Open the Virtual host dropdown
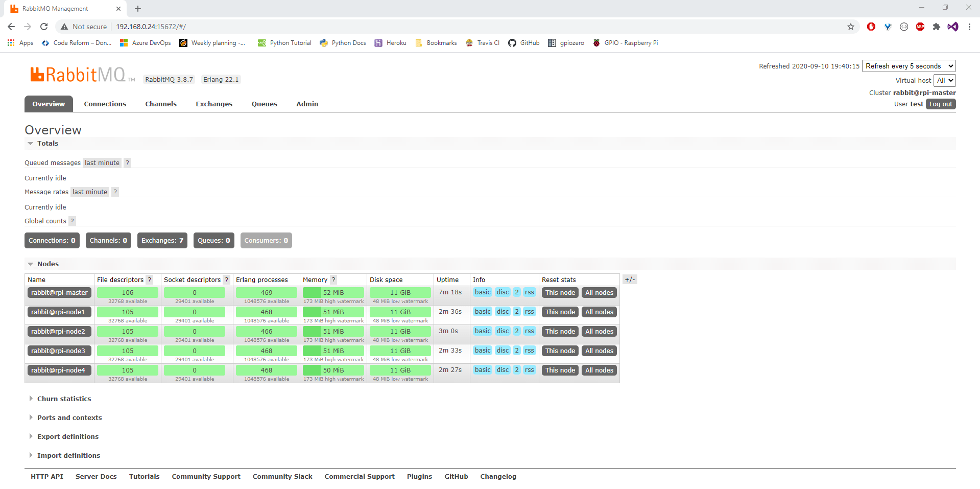980x489 pixels. click(945, 80)
